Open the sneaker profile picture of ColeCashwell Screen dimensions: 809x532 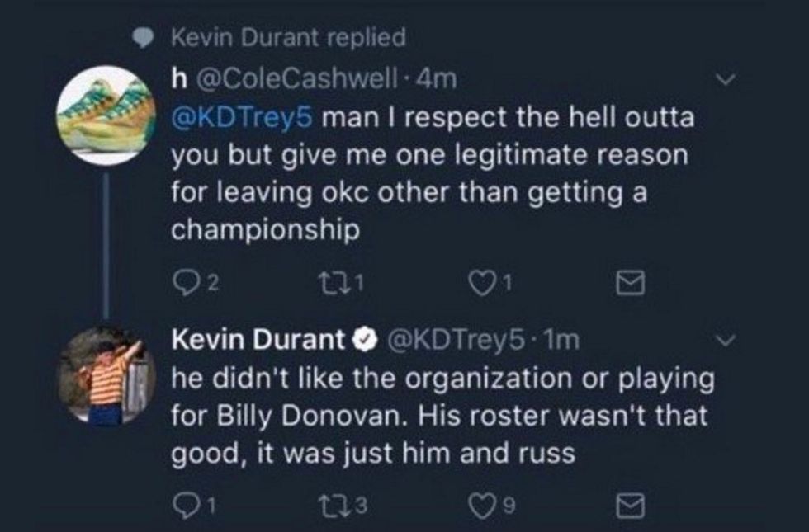point(104,115)
